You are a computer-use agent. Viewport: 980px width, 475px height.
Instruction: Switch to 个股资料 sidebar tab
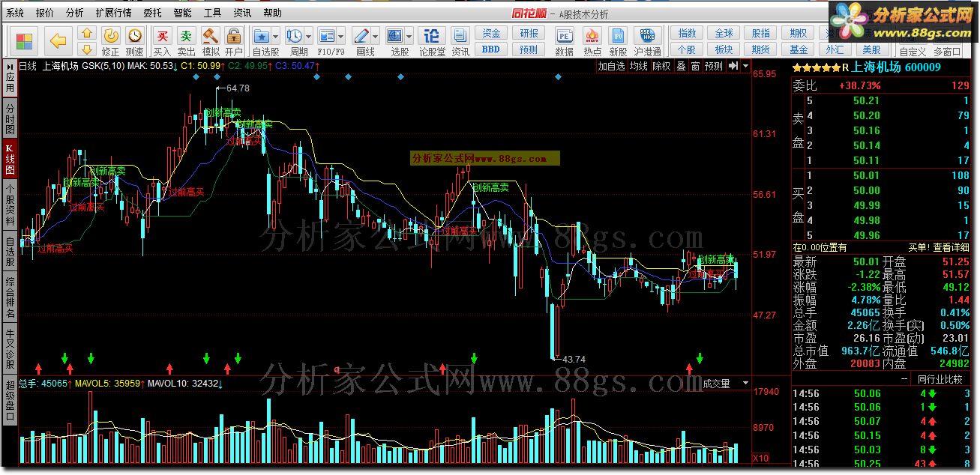pos(10,205)
